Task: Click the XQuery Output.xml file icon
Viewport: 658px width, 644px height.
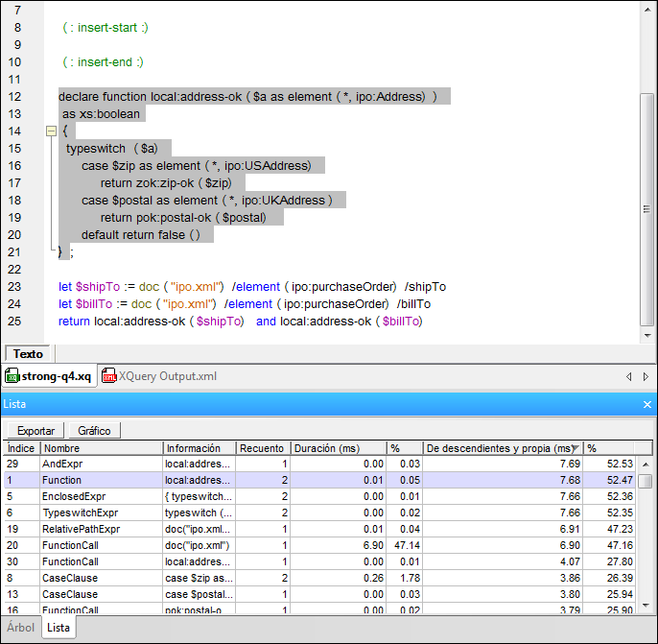Action: (x=109, y=376)
